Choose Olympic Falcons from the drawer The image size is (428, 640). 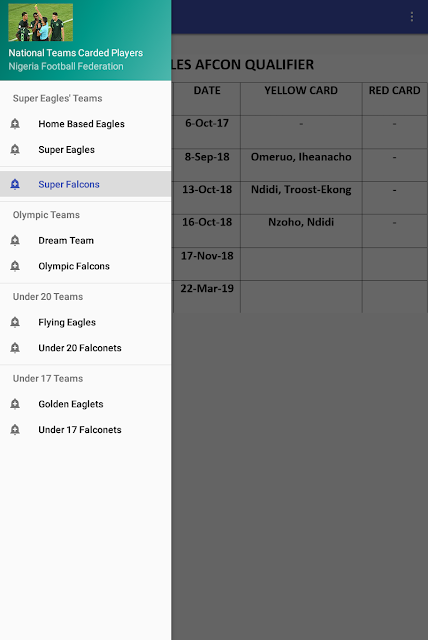pyautogui.click(x=85, y=266)
